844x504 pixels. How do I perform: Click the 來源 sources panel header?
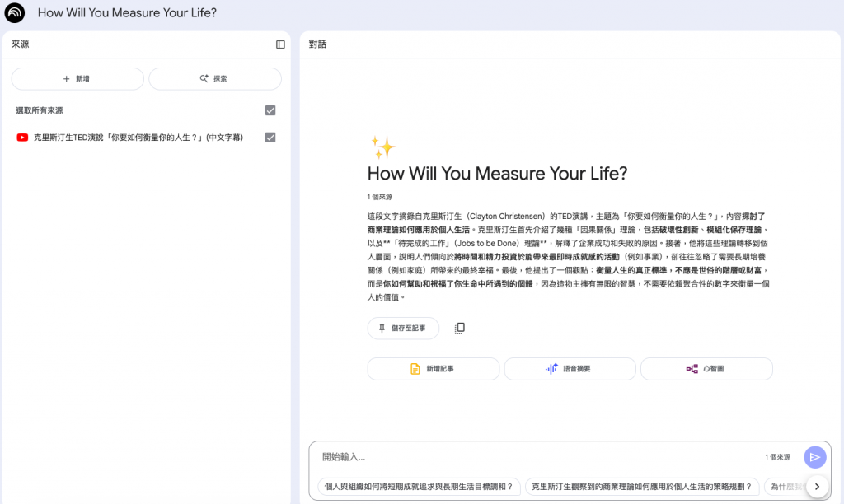click(x=21, y=44)
